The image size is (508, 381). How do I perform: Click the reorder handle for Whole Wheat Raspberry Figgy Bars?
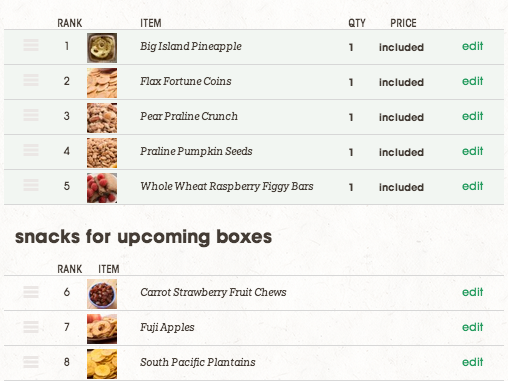point(31,185)
